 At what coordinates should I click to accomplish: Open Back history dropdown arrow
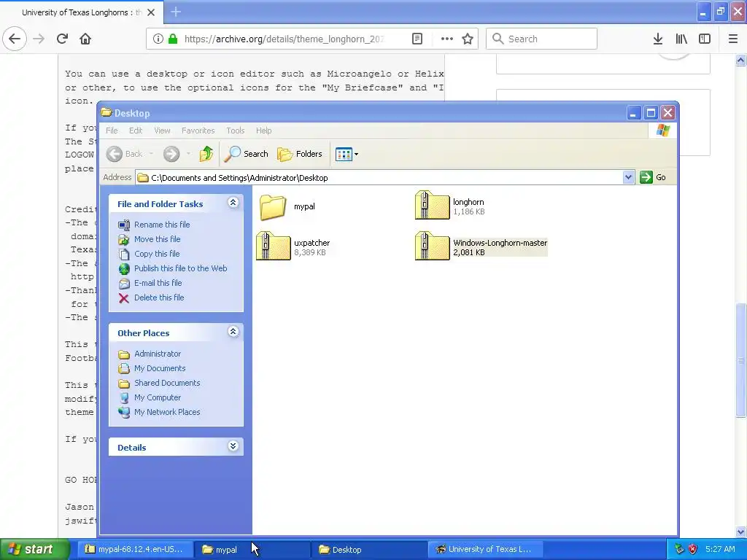pos(151,154)
